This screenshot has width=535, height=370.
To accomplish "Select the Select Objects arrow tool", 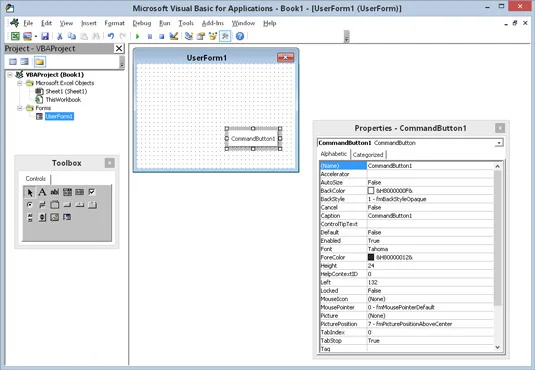I will (30, 192).
